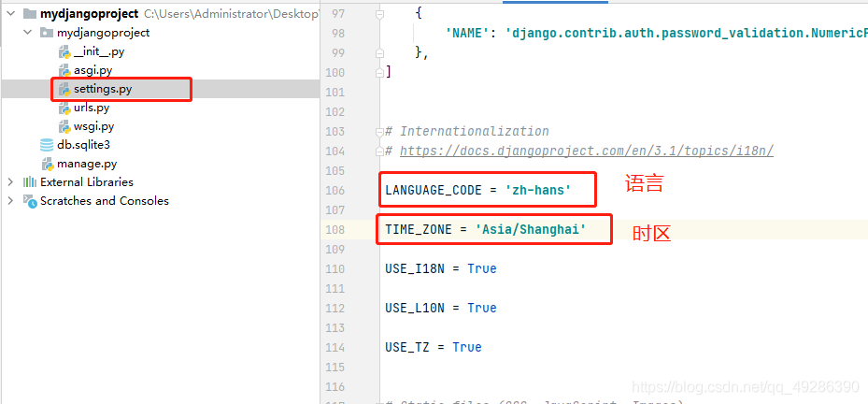Click the __init__.py Python file icon
This screenshot has width=868, height=404.
click(x=64, y=52)
